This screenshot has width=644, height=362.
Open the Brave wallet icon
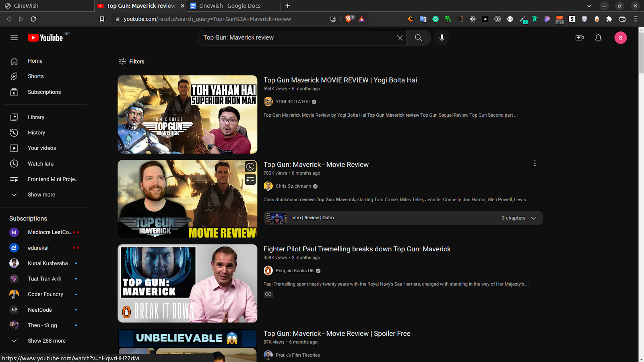[x=622, y=19]
